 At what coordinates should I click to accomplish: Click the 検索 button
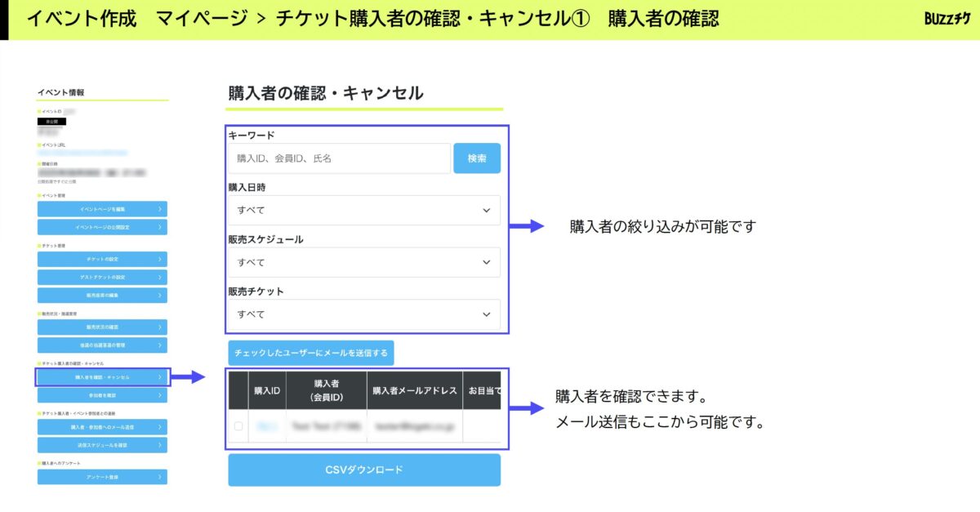[477, 158]
